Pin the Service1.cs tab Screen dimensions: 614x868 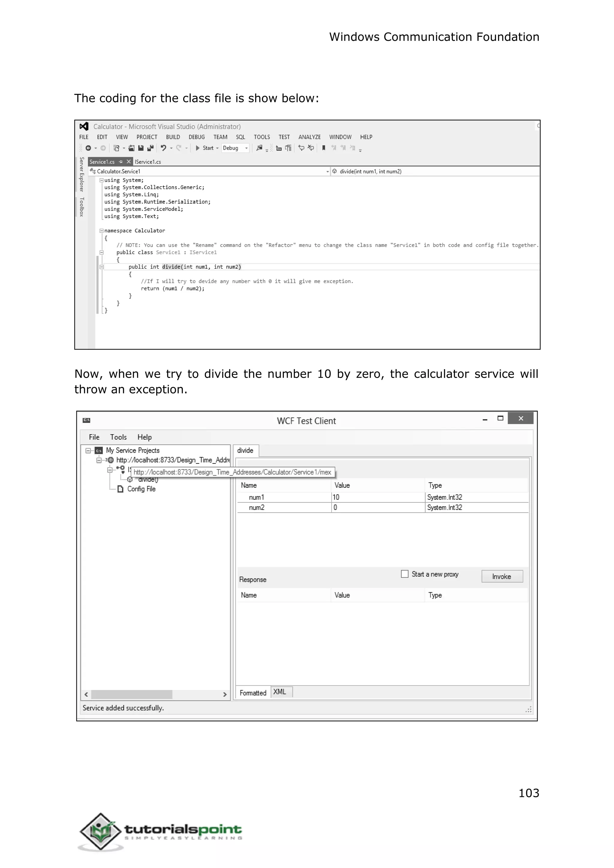point(121,162)
